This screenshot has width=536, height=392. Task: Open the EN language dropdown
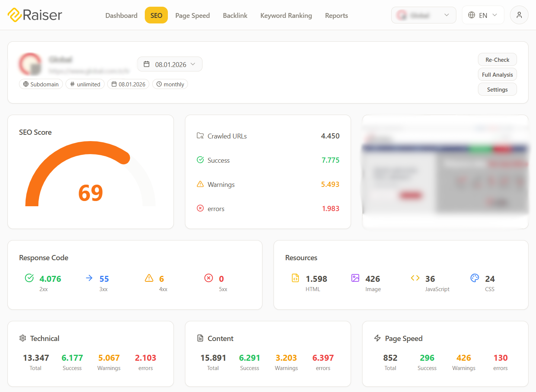point(483,15)
